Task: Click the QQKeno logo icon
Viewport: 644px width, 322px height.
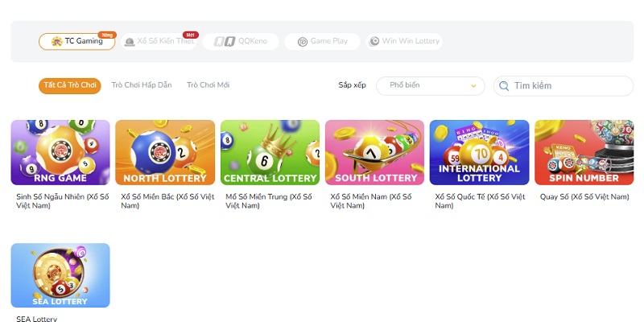Action: [225, 42]
